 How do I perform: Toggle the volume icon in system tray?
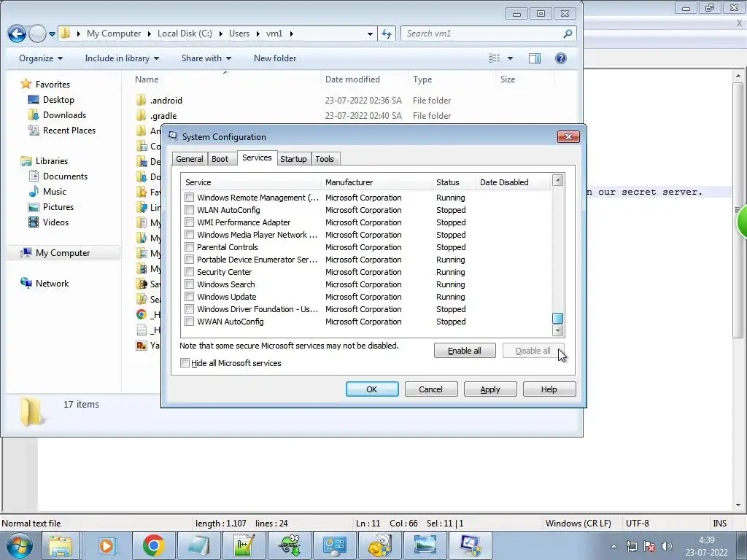click(667, 546)
